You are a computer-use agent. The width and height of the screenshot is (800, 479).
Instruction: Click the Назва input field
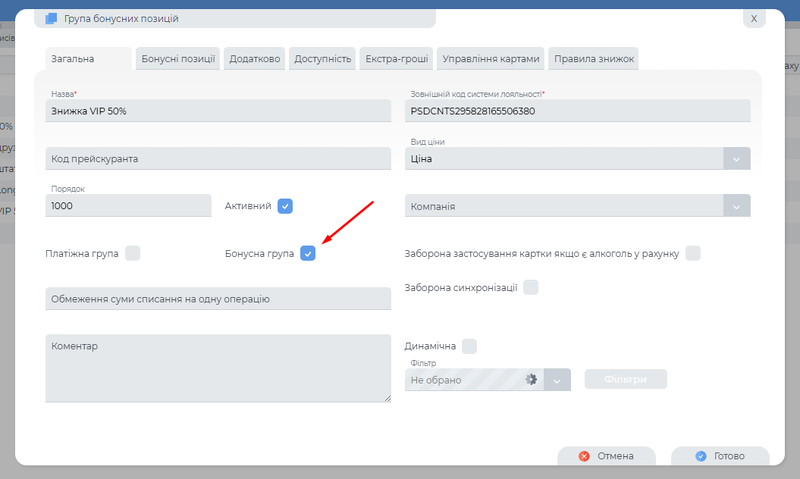[218, 111]
